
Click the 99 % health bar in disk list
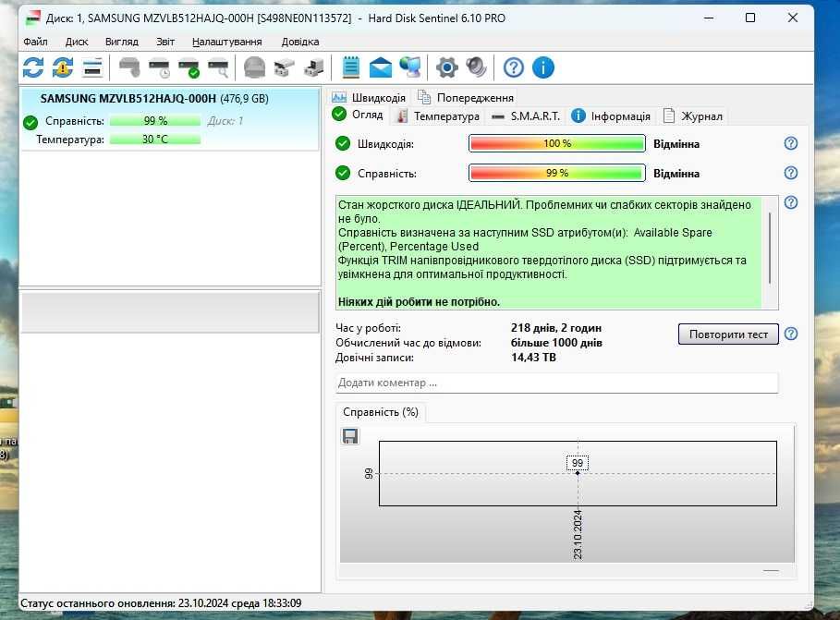pyautogui.click(x=155, y=121)
